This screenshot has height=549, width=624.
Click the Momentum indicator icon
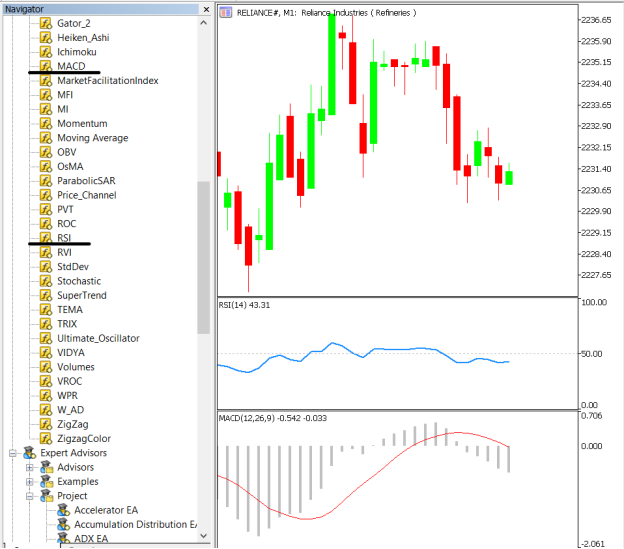[46, 124]
